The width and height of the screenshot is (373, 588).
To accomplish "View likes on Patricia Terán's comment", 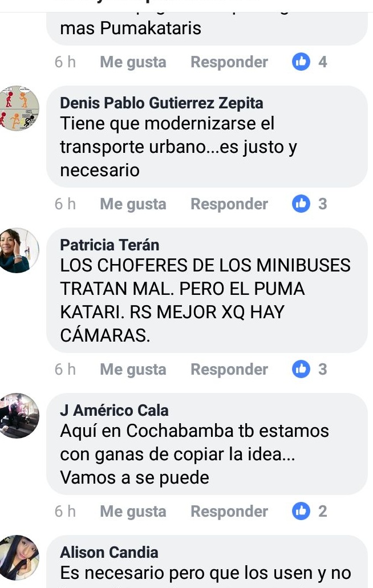I will tap(309, 370).
